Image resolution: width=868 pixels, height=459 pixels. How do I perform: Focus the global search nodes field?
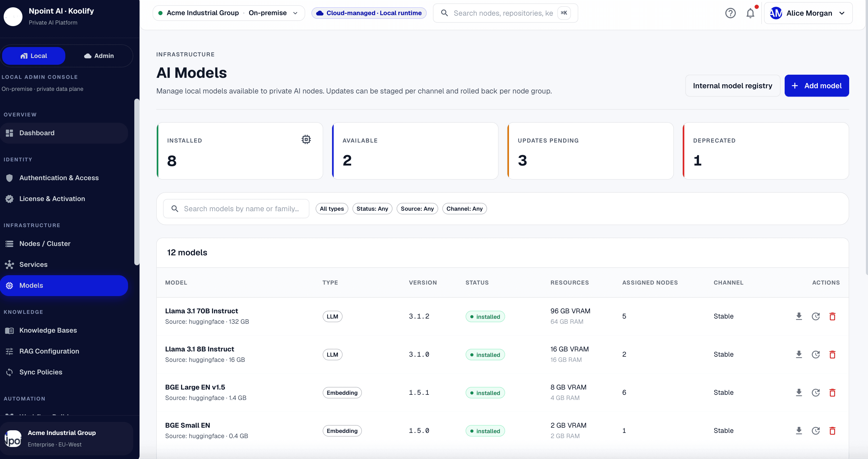point(505,13)
